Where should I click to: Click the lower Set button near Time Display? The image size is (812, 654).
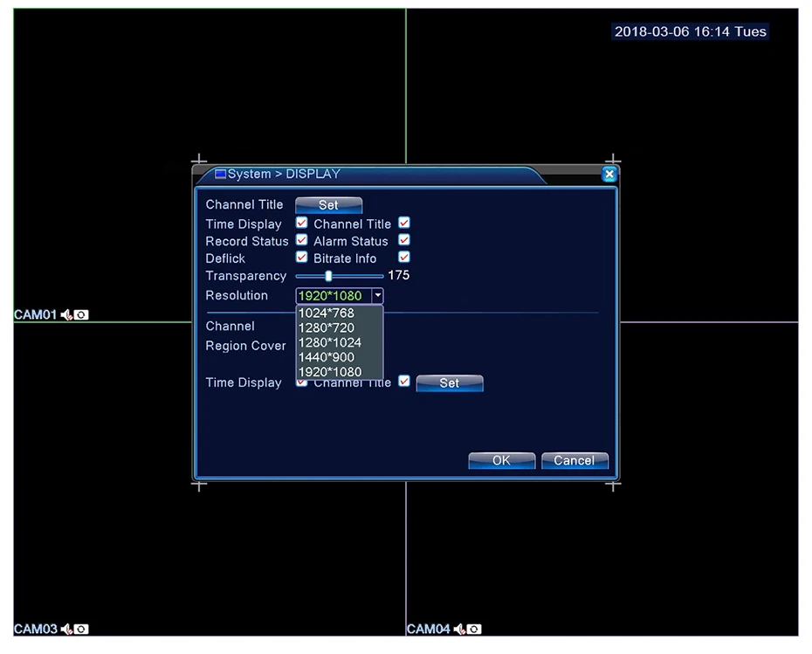[450, 383]
